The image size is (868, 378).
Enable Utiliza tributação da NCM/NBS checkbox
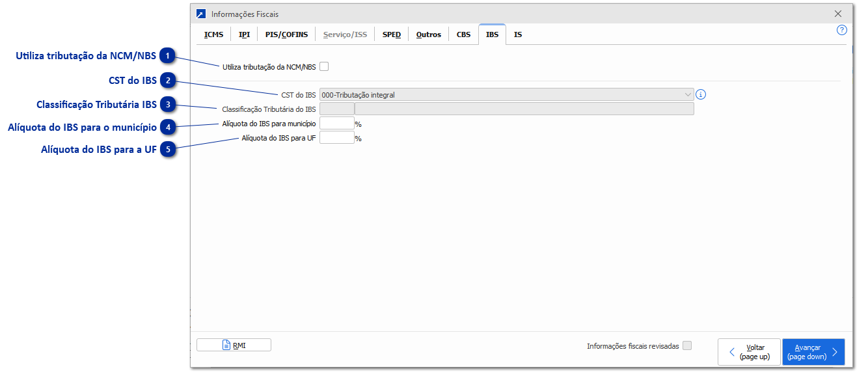[324, 66]
